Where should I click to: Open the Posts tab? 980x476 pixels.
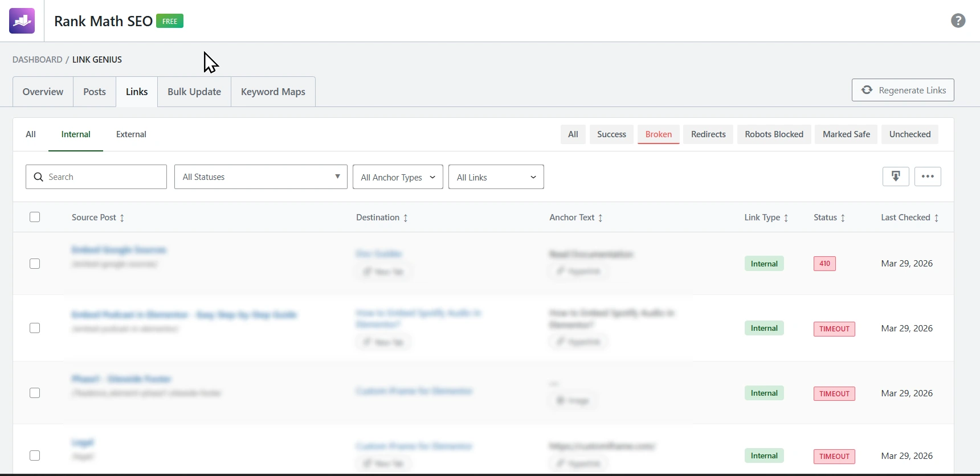pyautogui.click(x=95, y=92)
